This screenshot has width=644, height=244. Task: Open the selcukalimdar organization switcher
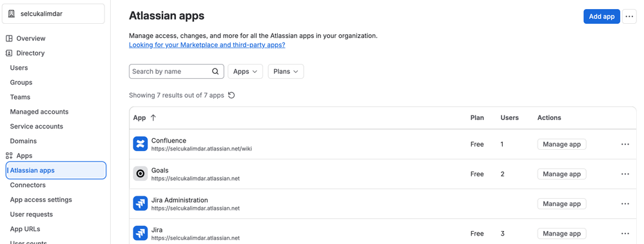coord(54,14)
